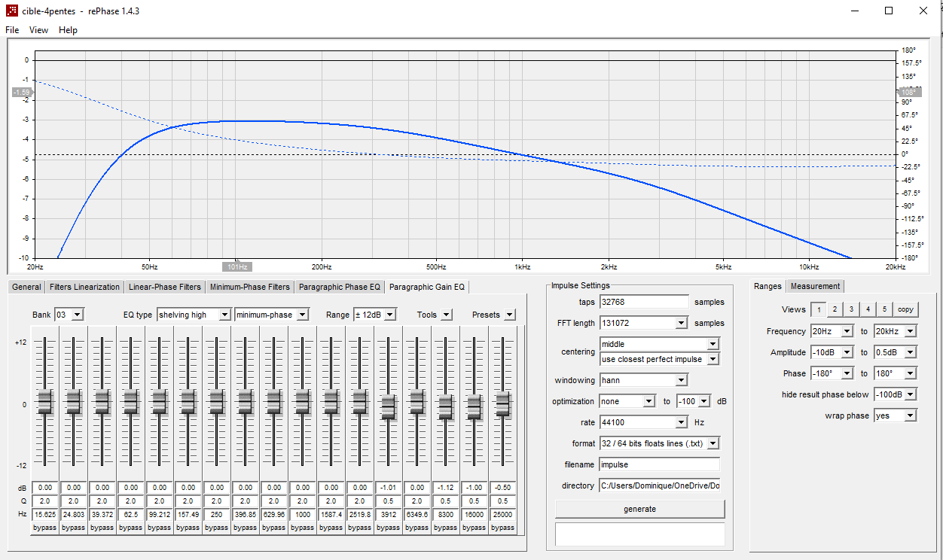Screen dimensions: 943x560
Task: Choose a windowing type from hann dropdown
Action: click(644, 380)
